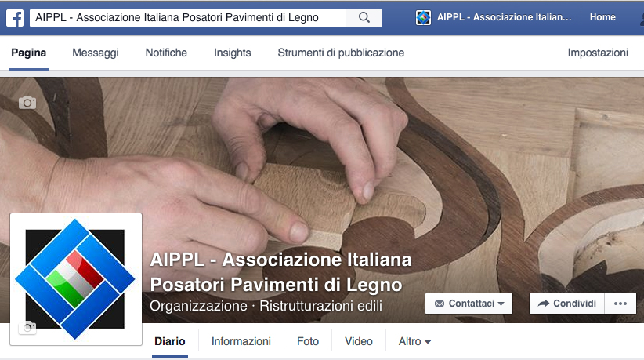This screenshot has height=360, width=644.
Task: Click the profile picture camera icon
Action: (x=27, y=327)
